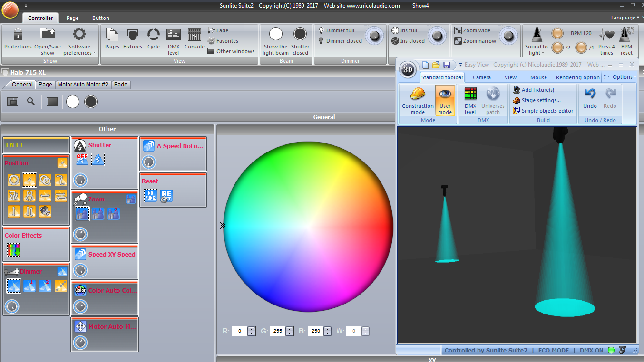Click the Color Effects rainbow icon
Viewport: 644px width, 362px height.
pyautogui.click(x=14, y=249)
